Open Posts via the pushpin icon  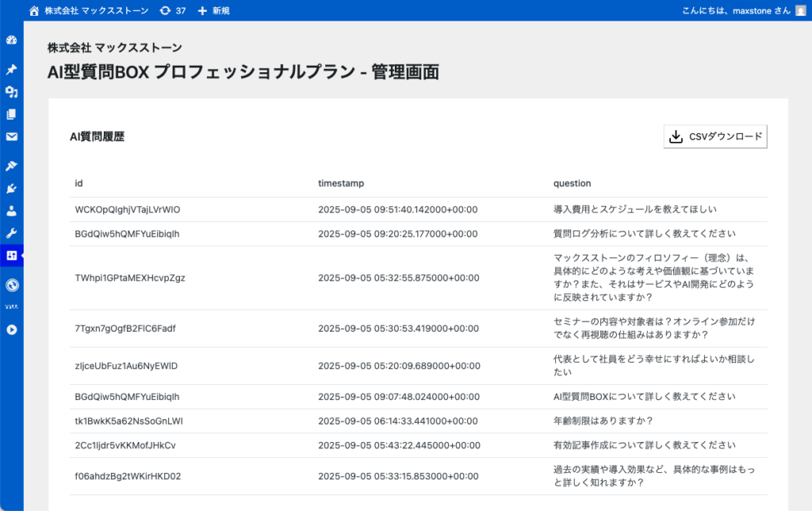point(11,70)
